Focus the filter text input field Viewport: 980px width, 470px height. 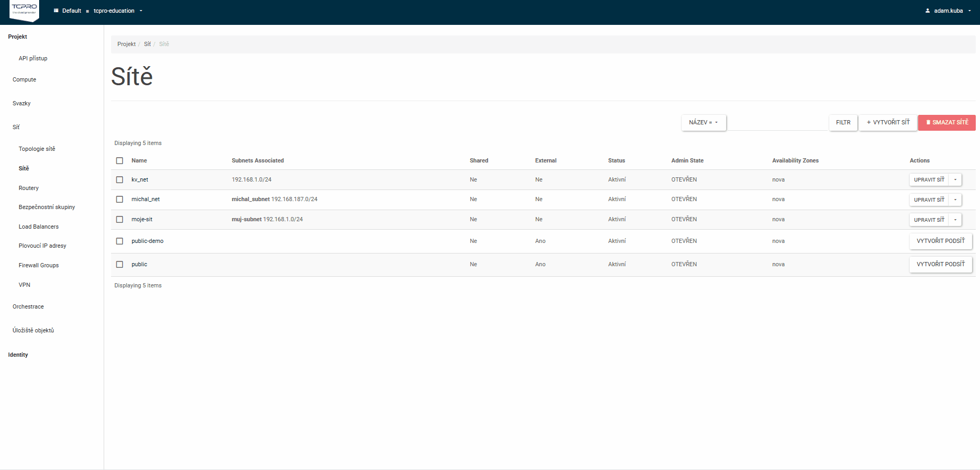click(777, 122)
